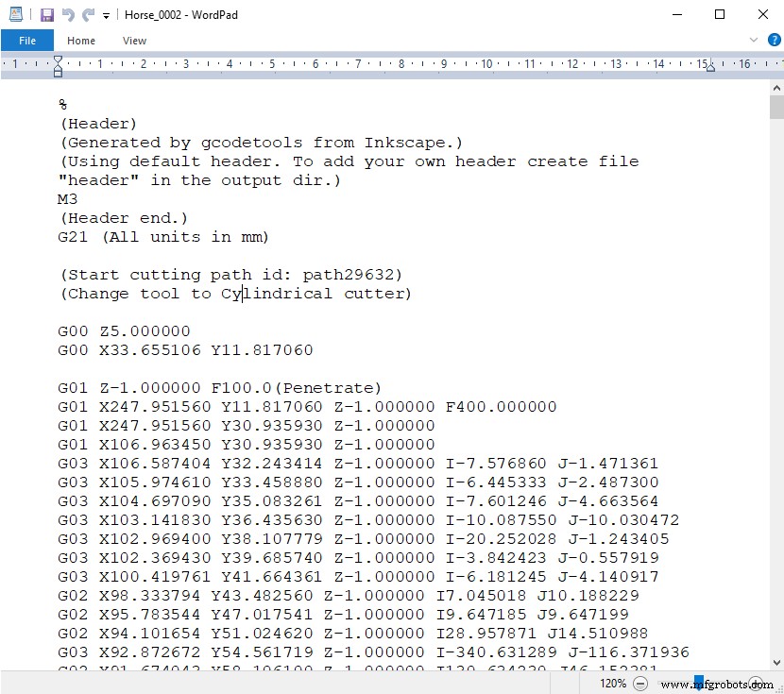Open WordPad Help with the question mark

click(774, 40)
